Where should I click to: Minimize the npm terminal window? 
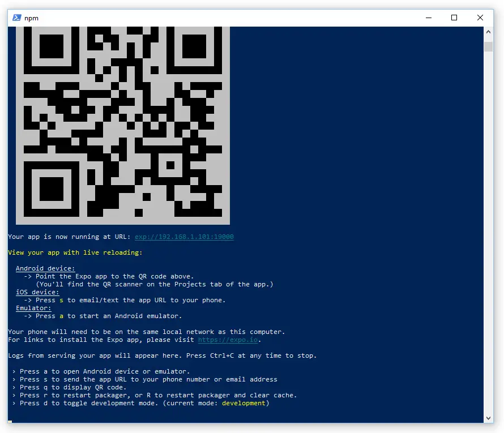[x=429, y=18]
